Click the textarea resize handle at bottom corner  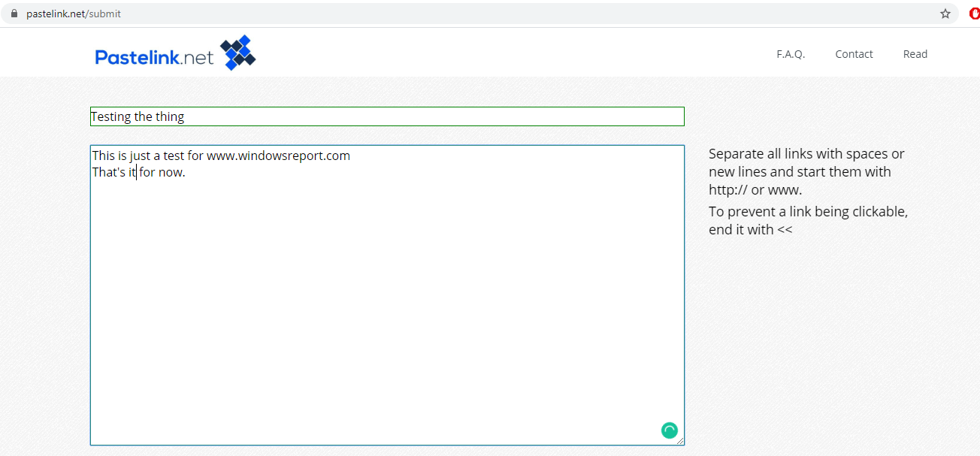[x=680, y=441]
